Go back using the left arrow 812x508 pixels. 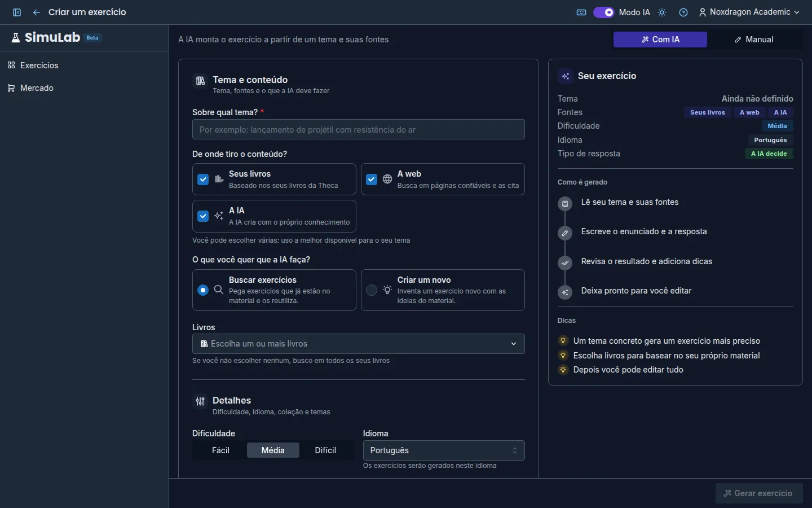(37, 12)
